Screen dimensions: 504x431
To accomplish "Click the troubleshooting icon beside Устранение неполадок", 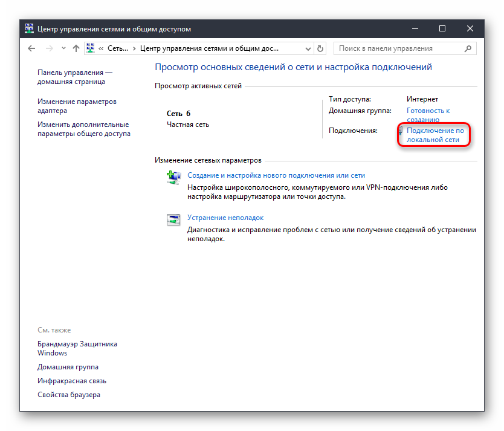I will (173, 219).
